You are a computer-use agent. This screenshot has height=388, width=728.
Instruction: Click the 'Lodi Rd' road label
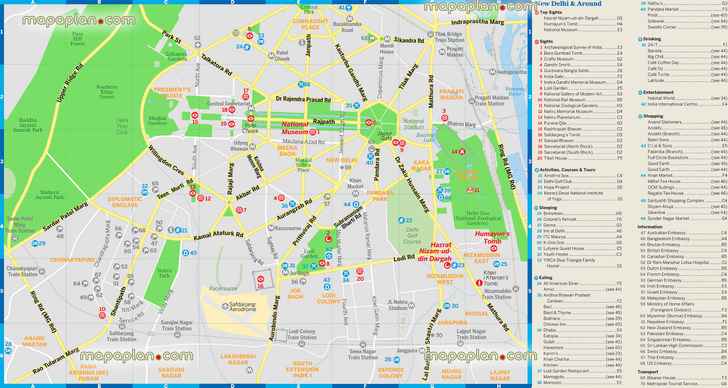point(403,258)
